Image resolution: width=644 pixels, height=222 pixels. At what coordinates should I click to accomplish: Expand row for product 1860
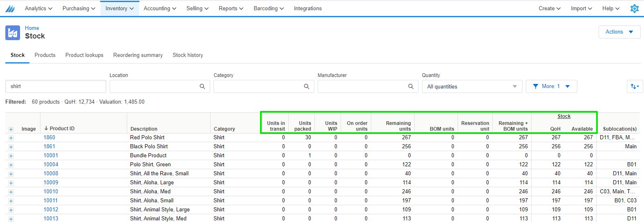(x=11, y=138)
